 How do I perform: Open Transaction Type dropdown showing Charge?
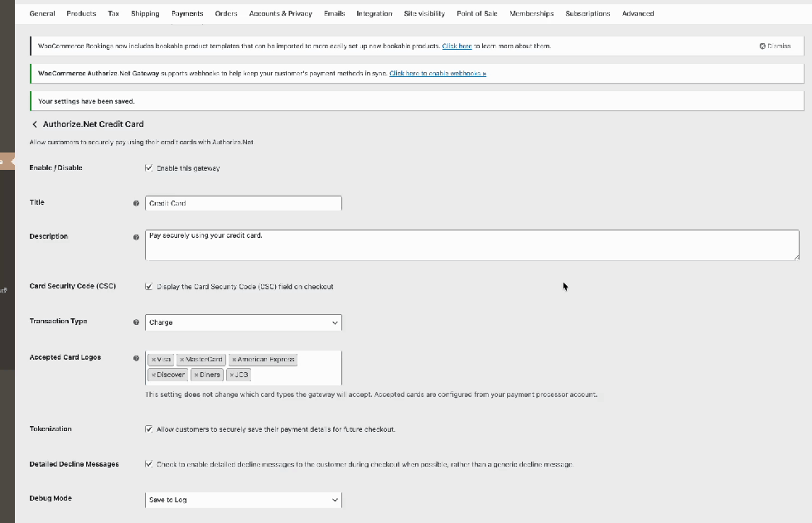(x=244, y=322)
